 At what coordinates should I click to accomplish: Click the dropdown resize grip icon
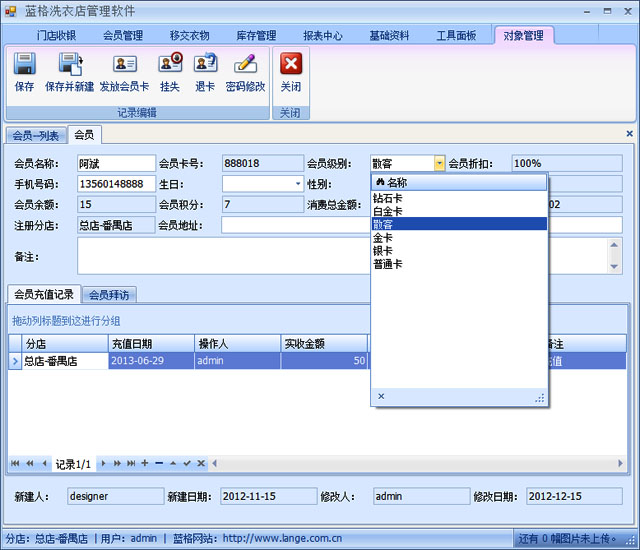540,398
